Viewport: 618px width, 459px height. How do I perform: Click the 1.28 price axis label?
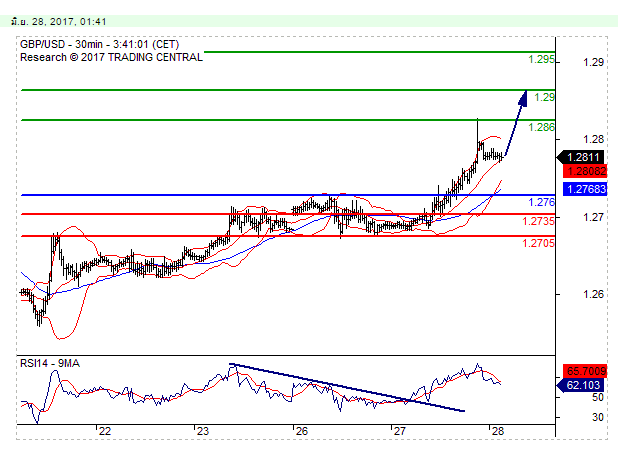click(x=593, y=139)
